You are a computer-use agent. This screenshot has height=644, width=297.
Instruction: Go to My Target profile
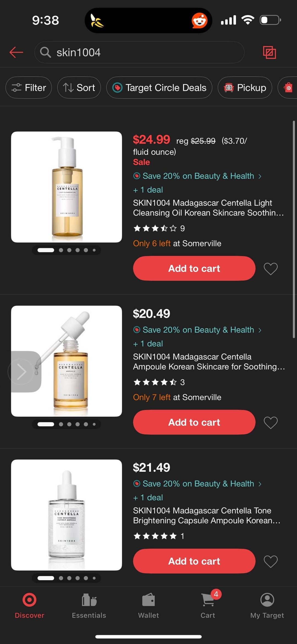pyautogui.click(x=267, y=604)
